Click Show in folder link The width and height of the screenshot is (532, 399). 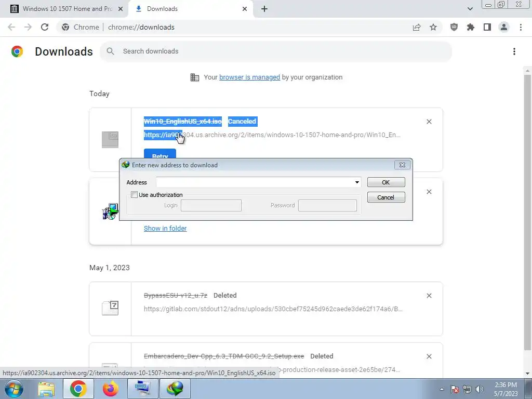coord(165,229)
